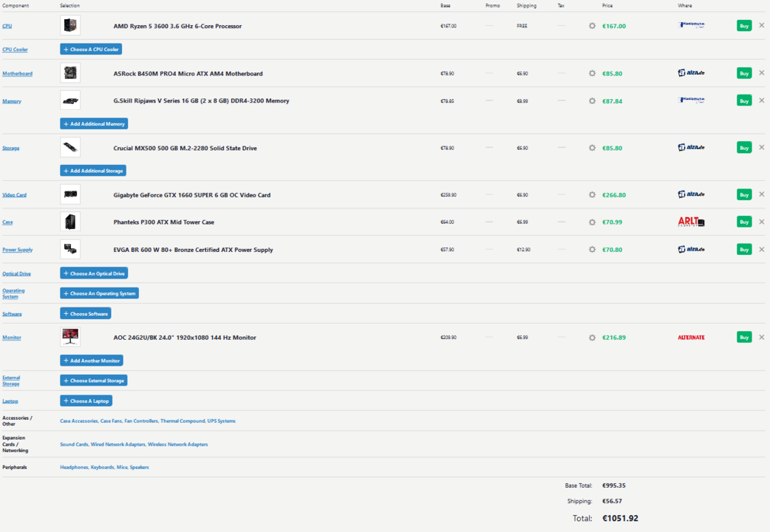Click the Phanteks P300 case thumbnail
The image size is (770, 532).
click(70, 222)
